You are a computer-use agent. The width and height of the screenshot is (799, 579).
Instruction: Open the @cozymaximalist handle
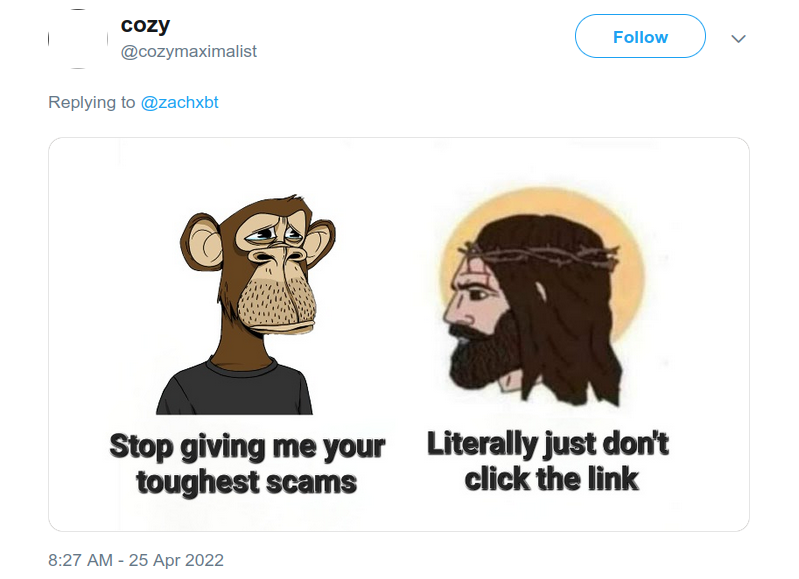click(x=189, y=51)
